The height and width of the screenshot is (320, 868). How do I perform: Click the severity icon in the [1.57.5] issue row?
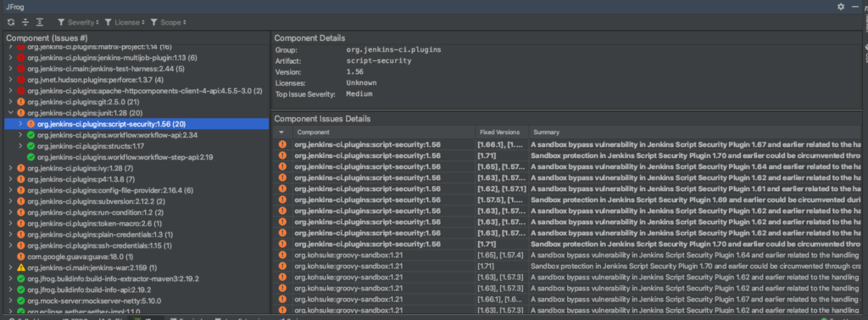click(x=282, y=199)
